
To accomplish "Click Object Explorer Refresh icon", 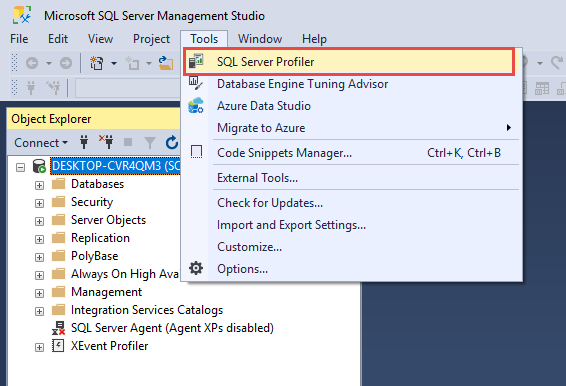I will click(172, 143).
